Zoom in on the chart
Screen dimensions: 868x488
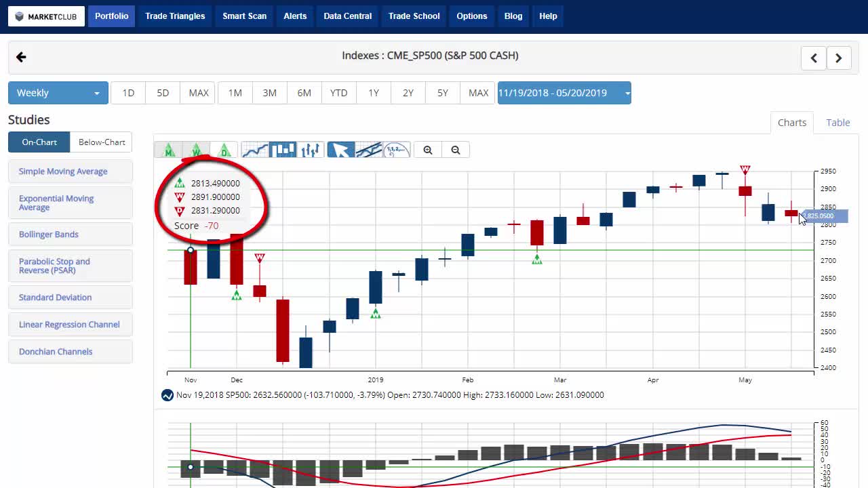[x=428, y=150]
